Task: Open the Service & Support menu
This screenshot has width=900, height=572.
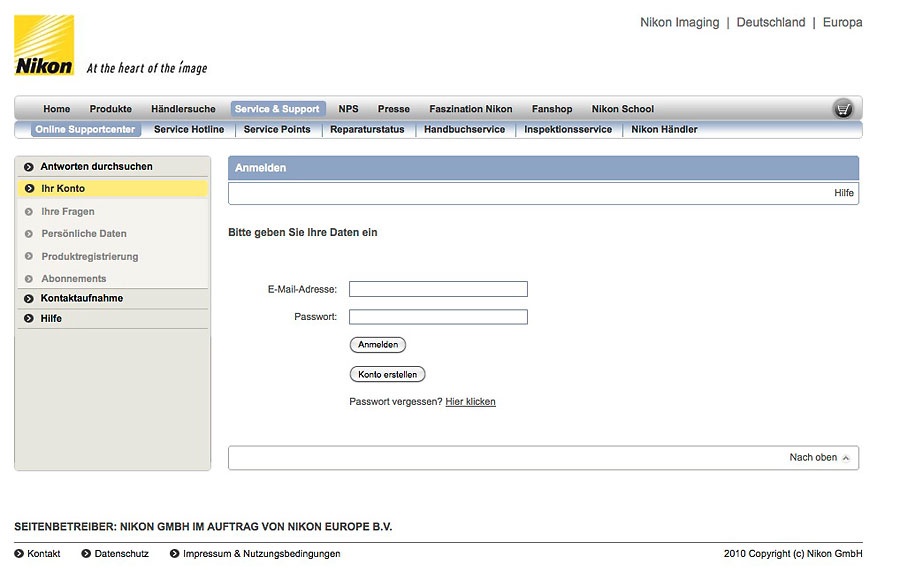Action: [277, 109]
